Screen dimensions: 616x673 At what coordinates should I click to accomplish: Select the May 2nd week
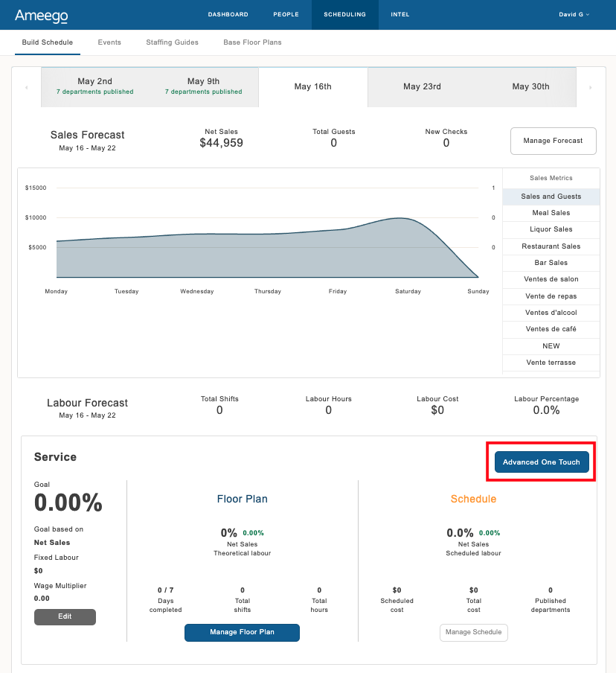coord(94,86)
